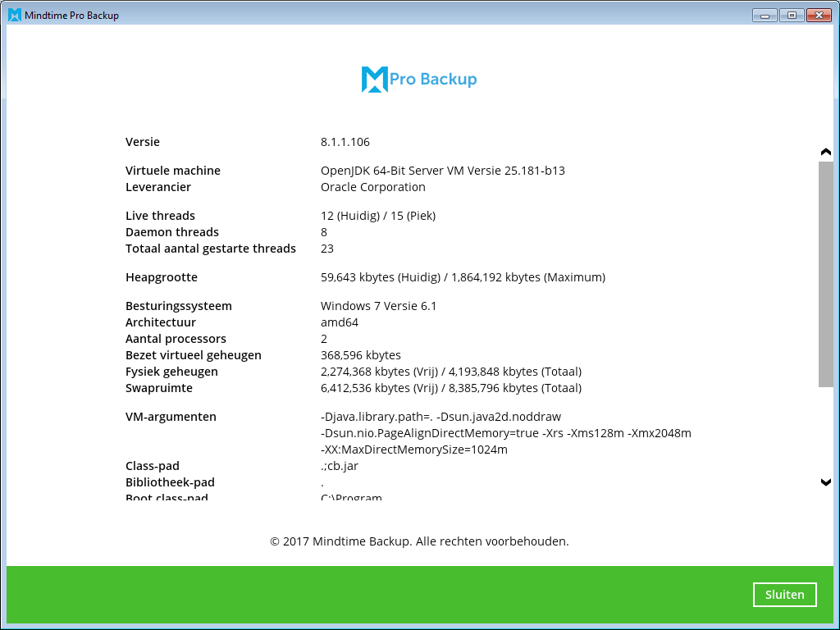Click the '-Dsun.nio.PageAlignDirectMemory=true' argument line
840x630 pixels.
505,433
